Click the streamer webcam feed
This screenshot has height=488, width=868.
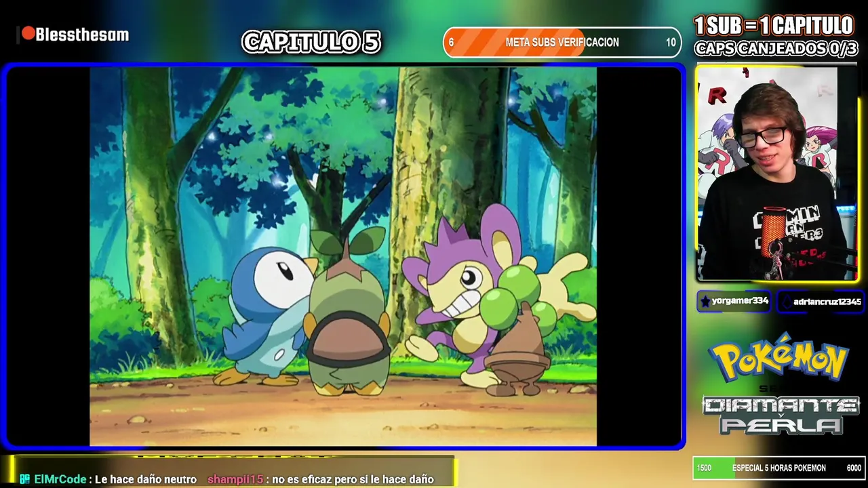coord(776,174)
